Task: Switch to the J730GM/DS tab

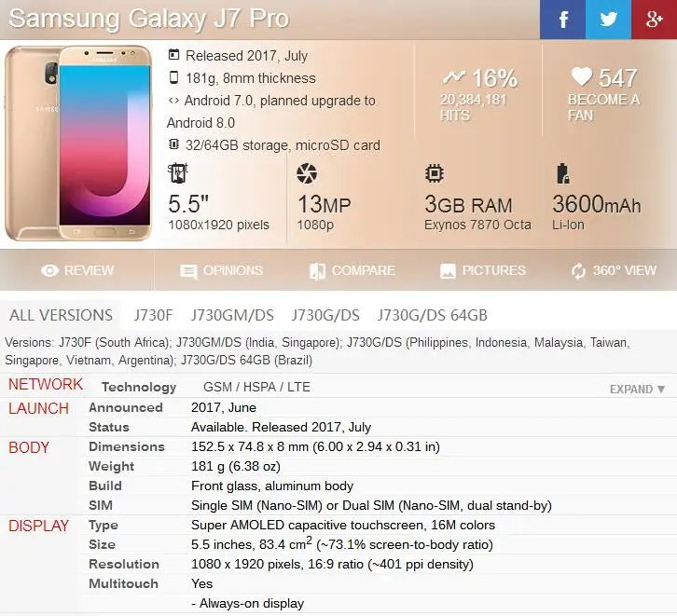Action: 232,315
